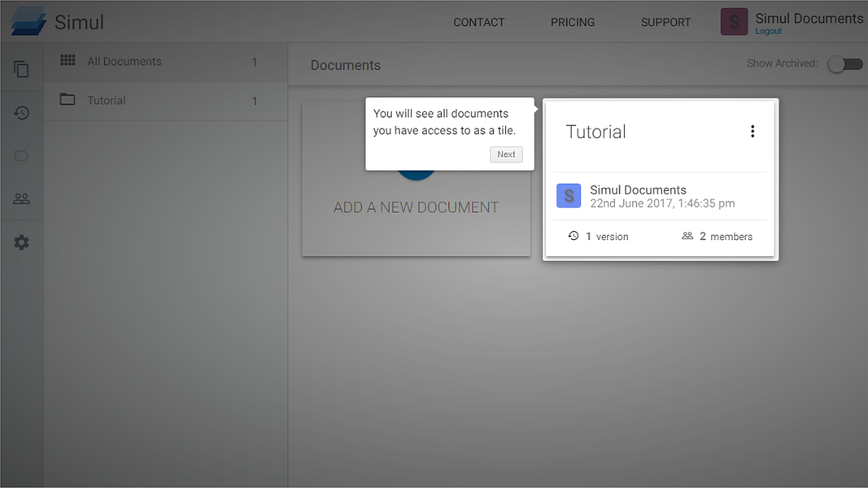This screenshot has width=868, height=488.
Task: Click the Logout link
Action: coord(769,31)
